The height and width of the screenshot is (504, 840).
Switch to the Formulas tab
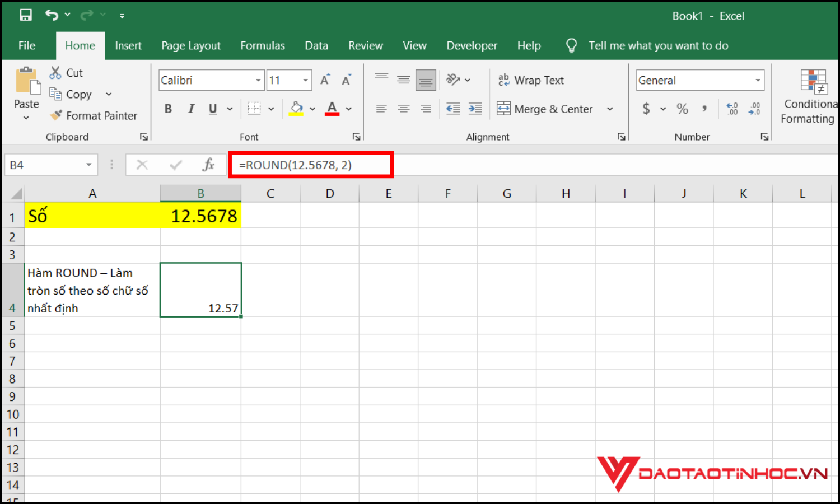click(x=263, y=46)
